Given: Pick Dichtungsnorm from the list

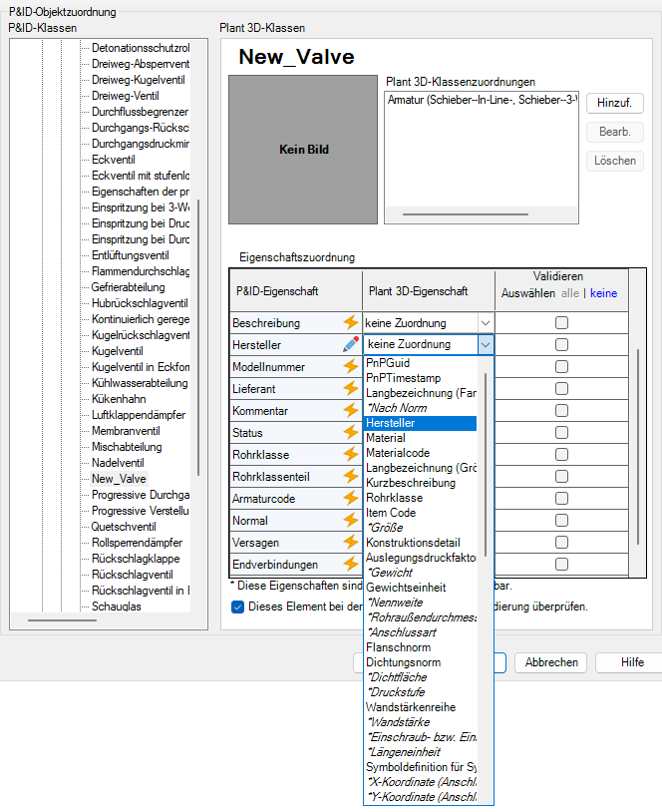Looking at the screenshot, I should (420, 662).
